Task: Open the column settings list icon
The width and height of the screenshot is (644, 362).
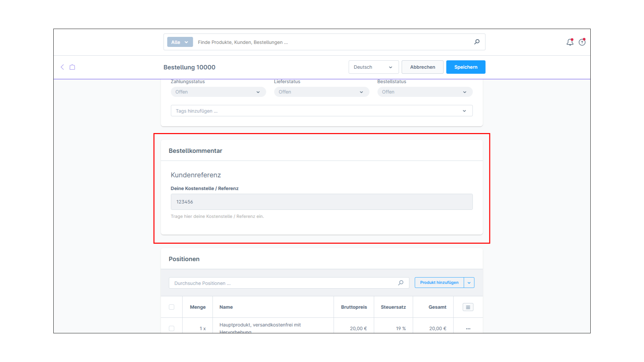Action: (468, 307)
